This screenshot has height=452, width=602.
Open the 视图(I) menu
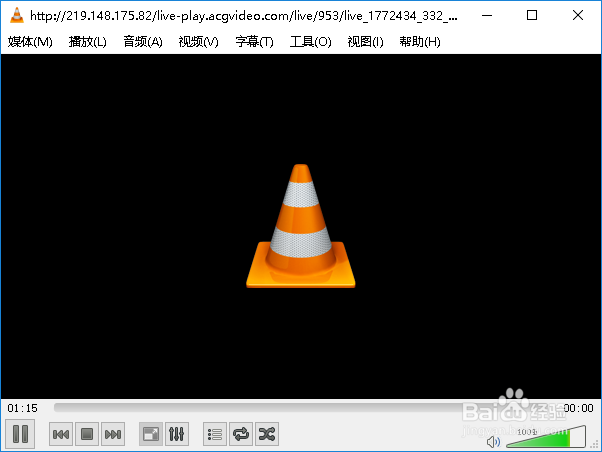[x=365, y=41]
